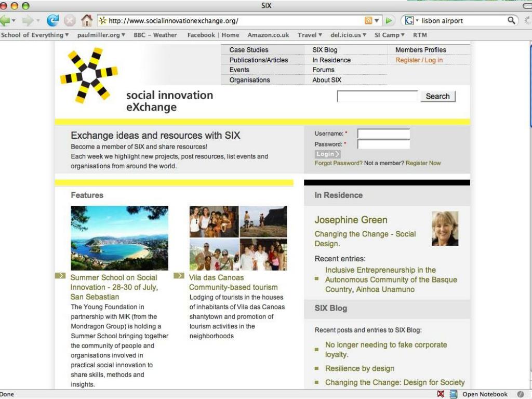Click the site Search button
Image resolution: width=532 pixels, height=399 pixels.
pyautogui.click(x=437, y=96)
